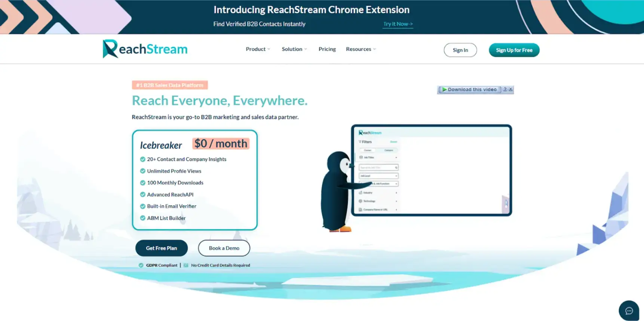Open the Resources dropdown menu

click(361, 49)
